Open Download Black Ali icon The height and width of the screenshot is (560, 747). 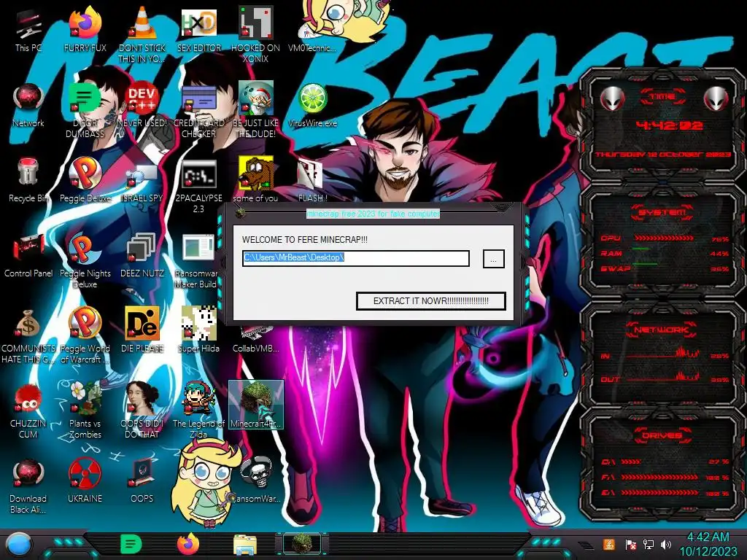(x=28, y=486)
